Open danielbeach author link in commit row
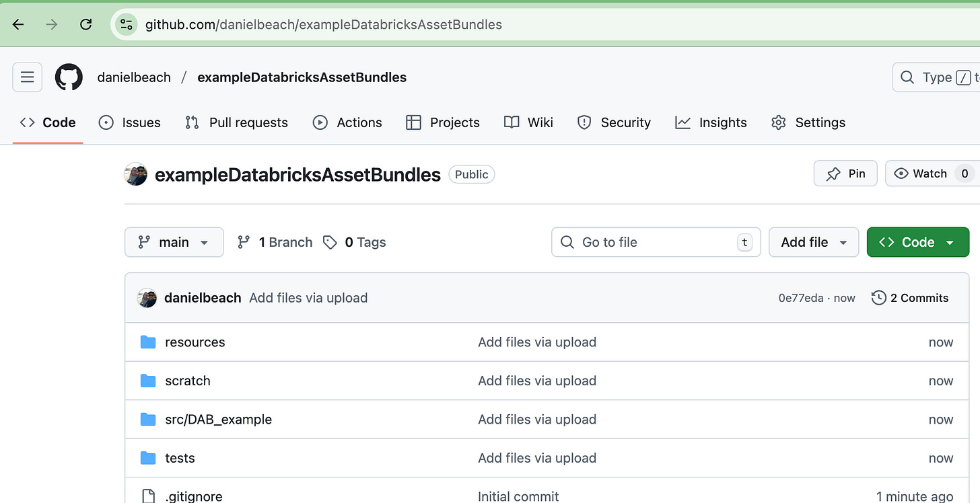The image size is (980, 503). [x=203, y=298]
